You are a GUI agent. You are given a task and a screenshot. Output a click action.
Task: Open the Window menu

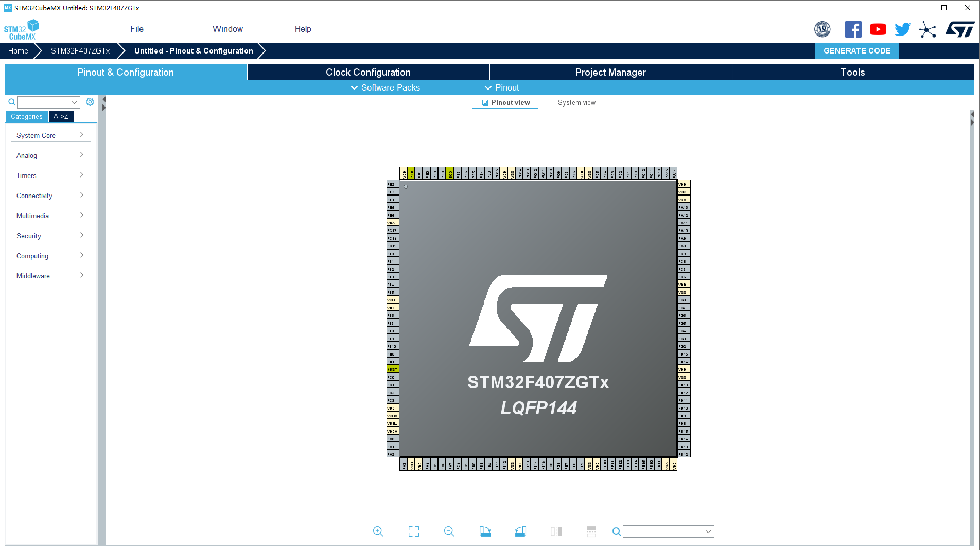(x=227, y=29)
